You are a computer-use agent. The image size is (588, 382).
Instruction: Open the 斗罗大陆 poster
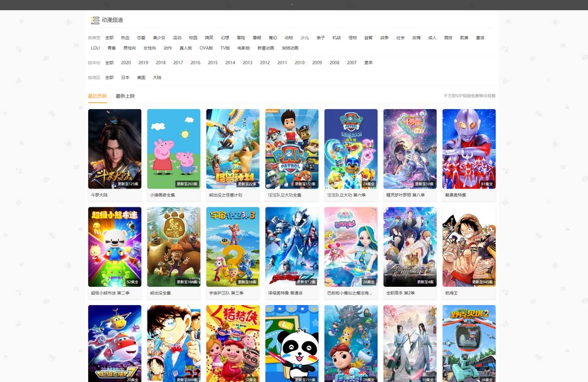coord(115,149)
